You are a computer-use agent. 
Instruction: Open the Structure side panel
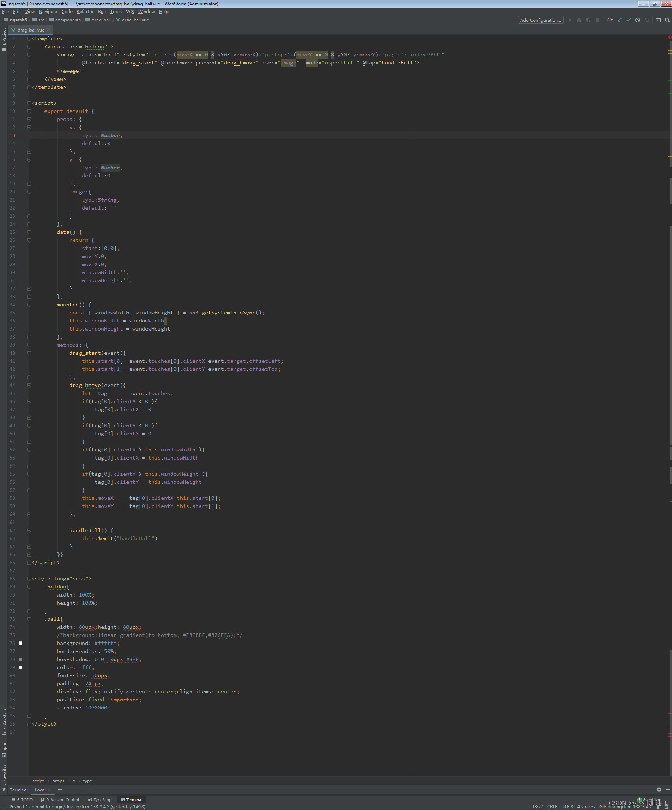pyautogui.click(x=4, y=721)
